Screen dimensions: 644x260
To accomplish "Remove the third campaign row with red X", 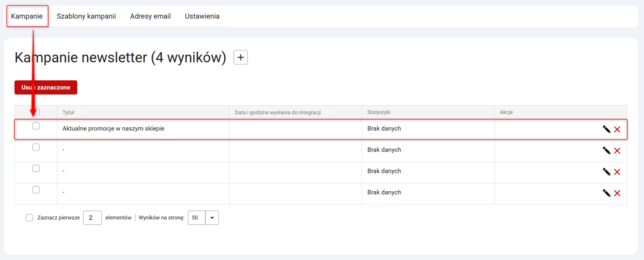I will [x=617, y=172].
